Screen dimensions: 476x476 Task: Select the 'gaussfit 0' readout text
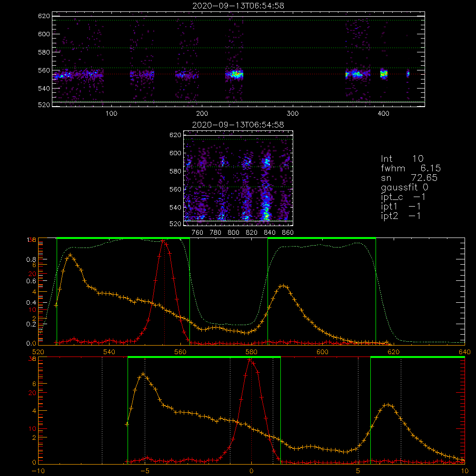click(405, 187)
